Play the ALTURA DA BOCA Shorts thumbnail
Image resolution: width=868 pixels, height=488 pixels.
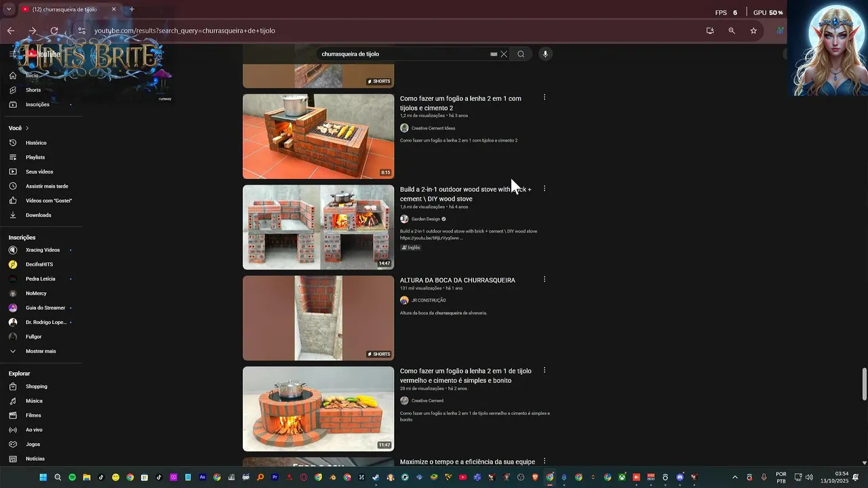click(318, 318)
